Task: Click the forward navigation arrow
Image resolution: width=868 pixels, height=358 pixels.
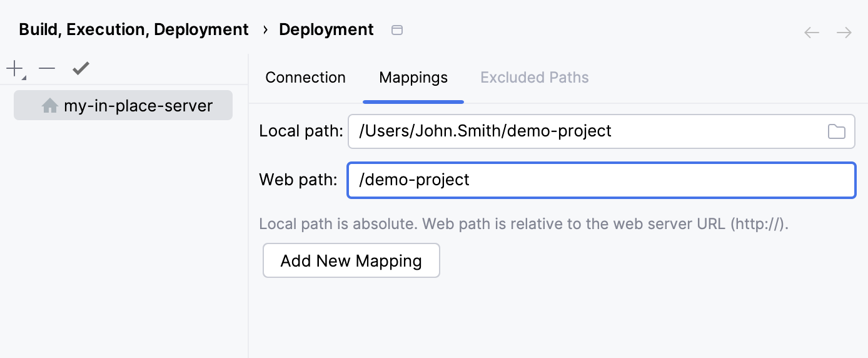Action: tap(844, 33)
